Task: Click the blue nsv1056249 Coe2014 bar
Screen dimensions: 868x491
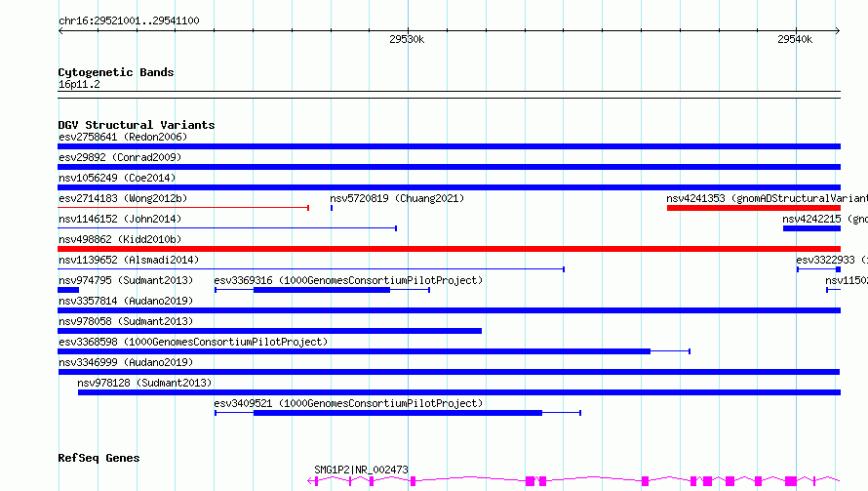Action: (x=449, y=187)
